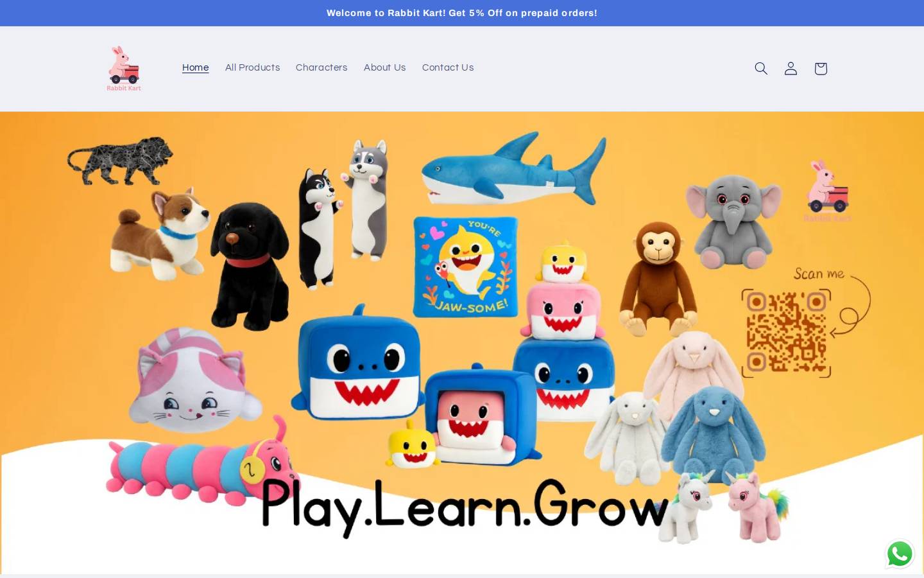The width and height of the screenshot is (924, 578).
Task: Go to Home menu item
Action: 195,67
